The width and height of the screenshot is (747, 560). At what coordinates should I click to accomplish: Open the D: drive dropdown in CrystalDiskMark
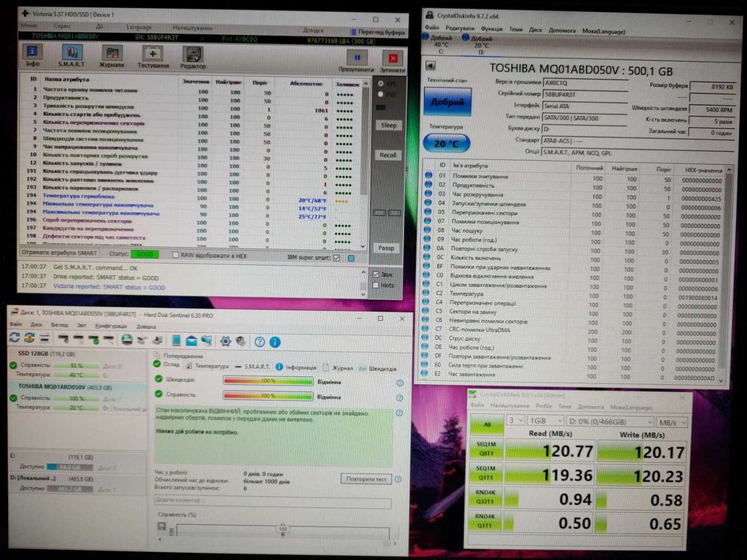coord(610,422)
